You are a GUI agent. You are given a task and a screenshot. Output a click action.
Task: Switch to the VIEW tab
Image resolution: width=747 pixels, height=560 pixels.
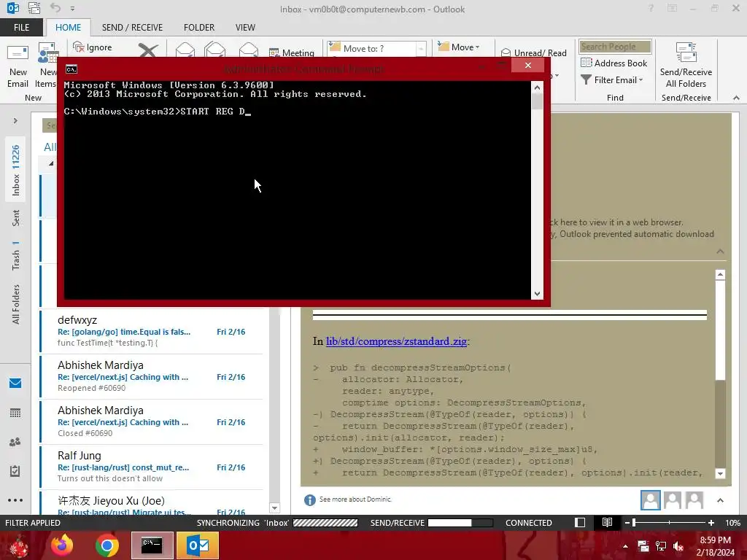[245, 27]
